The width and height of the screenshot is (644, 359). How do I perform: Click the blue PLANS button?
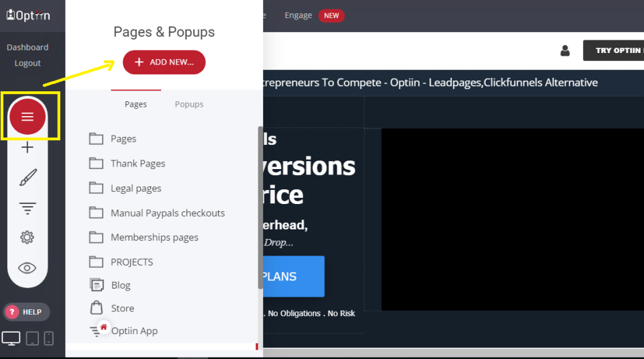(294, 276)
